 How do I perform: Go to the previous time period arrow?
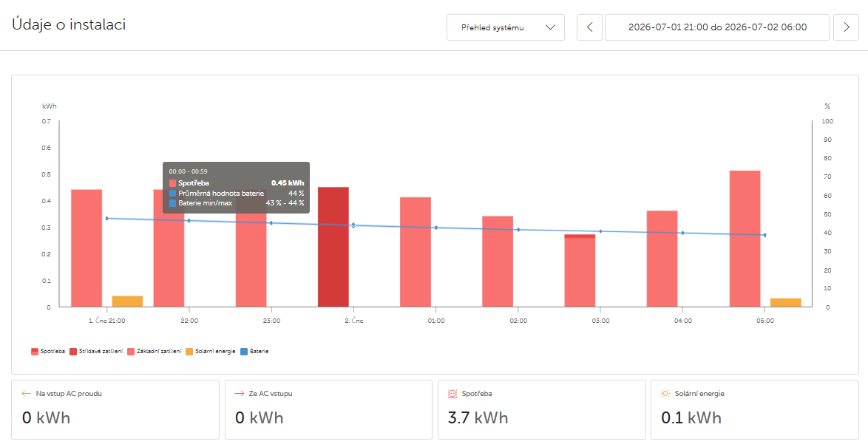click(589, 27)
